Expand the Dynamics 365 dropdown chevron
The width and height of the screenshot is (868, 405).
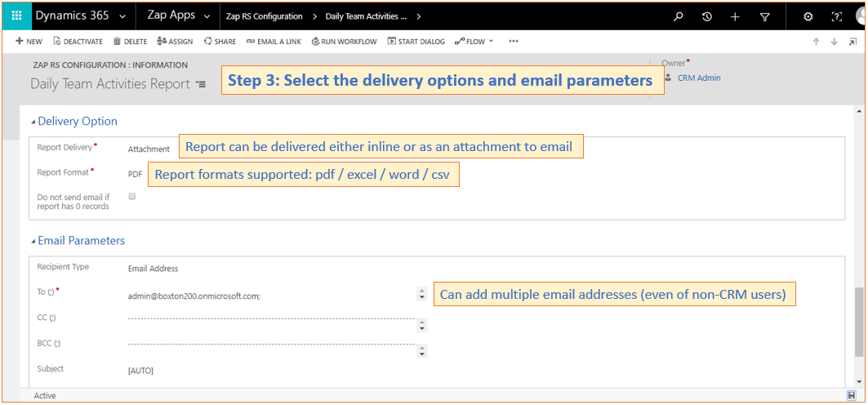[122, 16]
